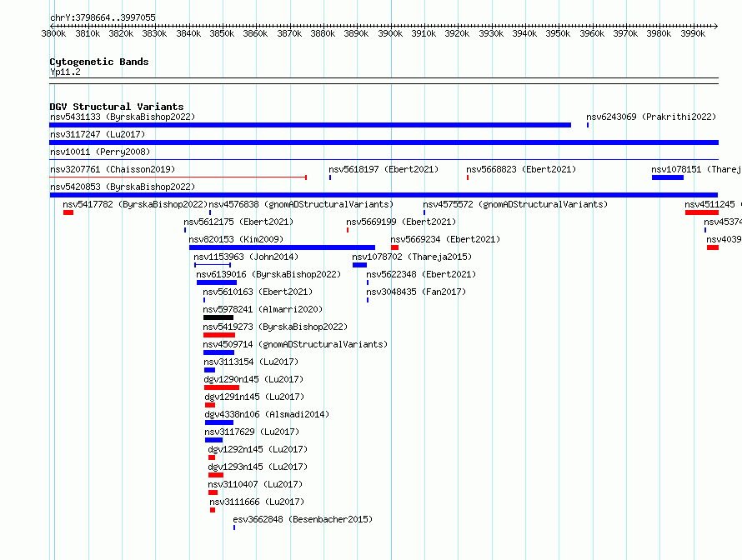Open the nsv3117629 (Lu2017) label
The width and height of the screenshot is (742, 560).
click(x=252, y=432)
